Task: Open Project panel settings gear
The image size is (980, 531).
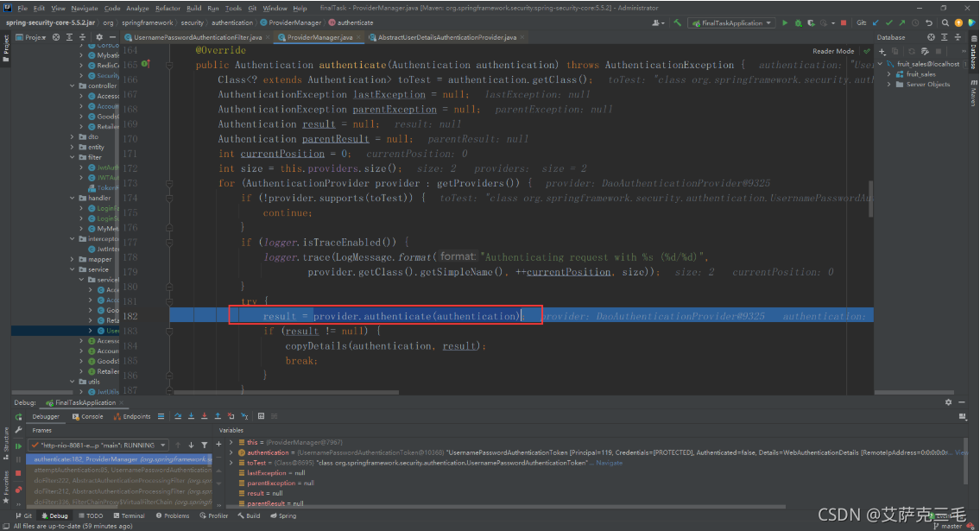Action: pyautogui.click(x=98, y=37)
